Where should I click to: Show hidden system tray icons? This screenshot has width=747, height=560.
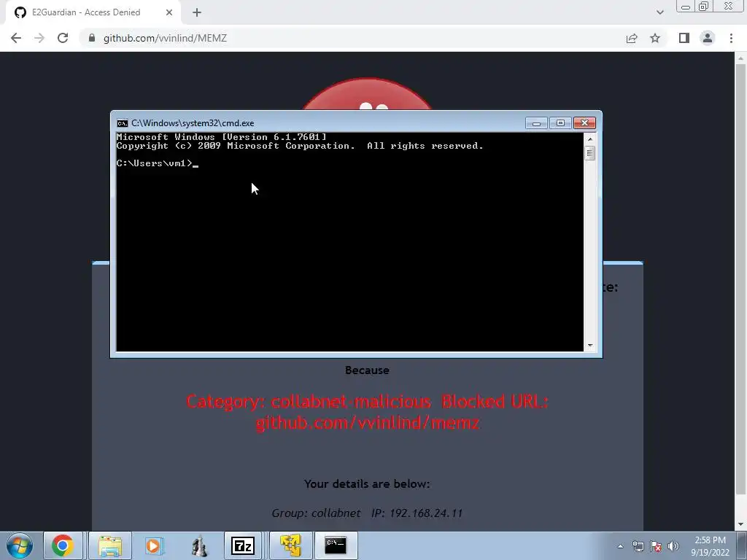[620, 546]
